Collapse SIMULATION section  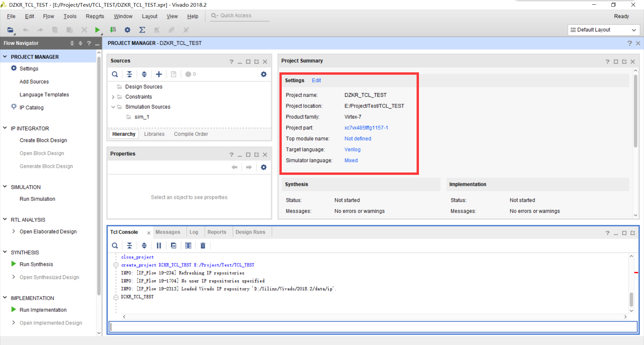[x=5, y=187]
